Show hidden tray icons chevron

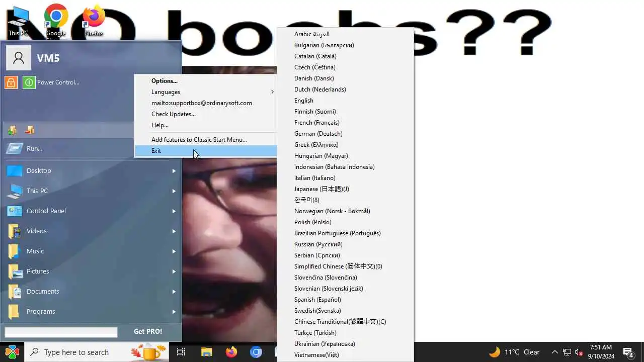pos(554,352)
